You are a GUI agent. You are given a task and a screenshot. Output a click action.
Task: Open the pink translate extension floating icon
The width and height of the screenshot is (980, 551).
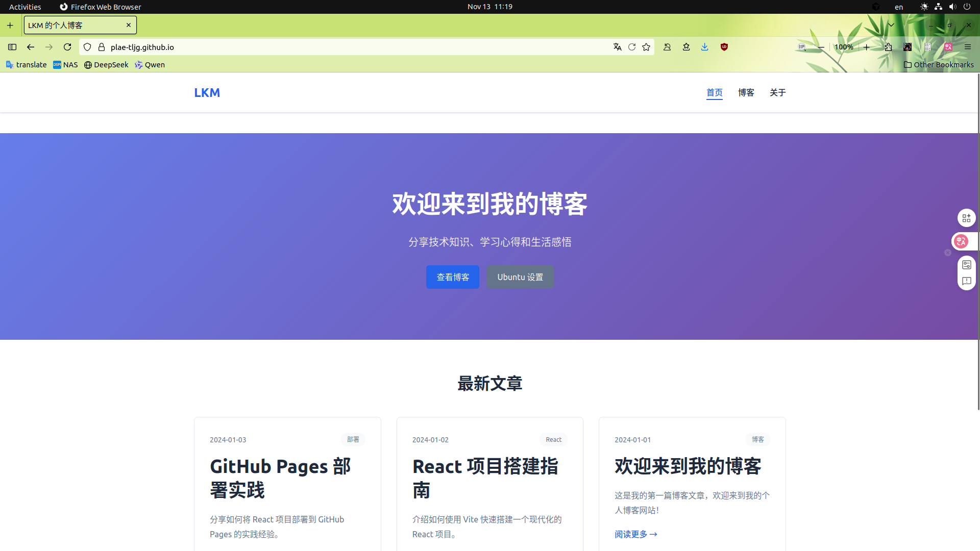pos(962,241)
